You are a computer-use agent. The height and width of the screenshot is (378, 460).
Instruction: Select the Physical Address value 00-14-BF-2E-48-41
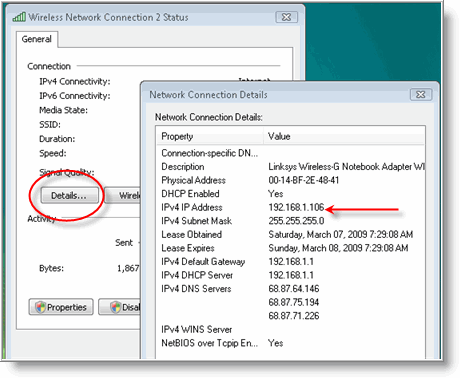click(304, 180)
